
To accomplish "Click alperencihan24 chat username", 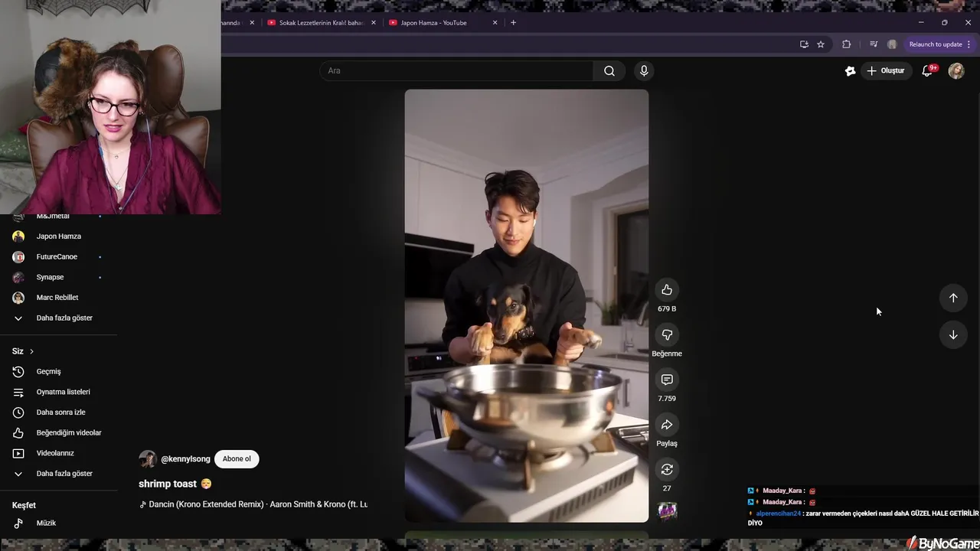I will tap(778, 514).
